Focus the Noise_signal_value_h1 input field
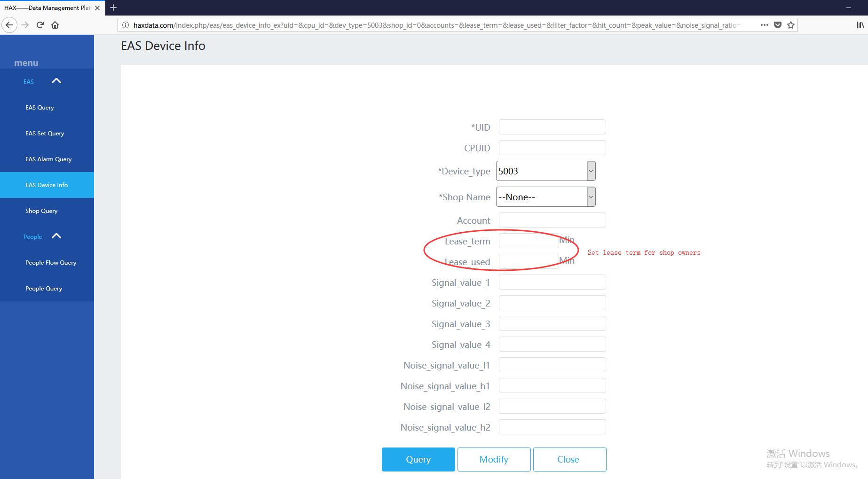This screenshot has height=479, width=868. 552,385
